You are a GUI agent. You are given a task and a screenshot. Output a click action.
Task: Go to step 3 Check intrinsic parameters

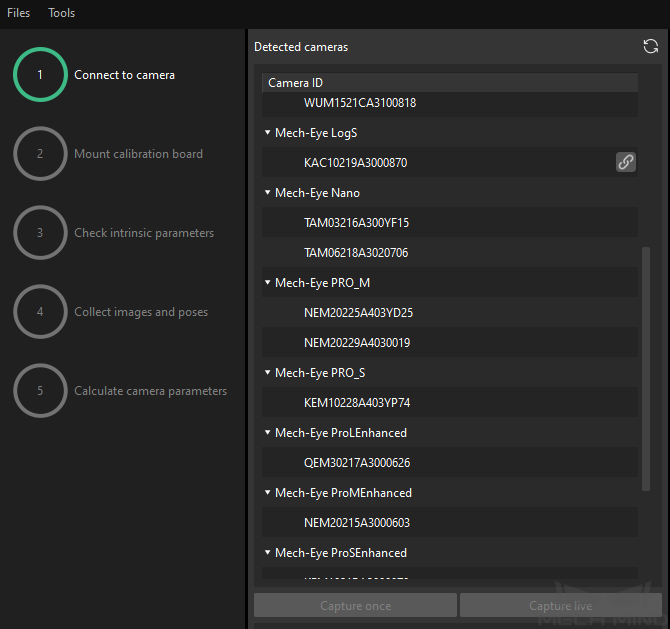(x=114, y=233)
